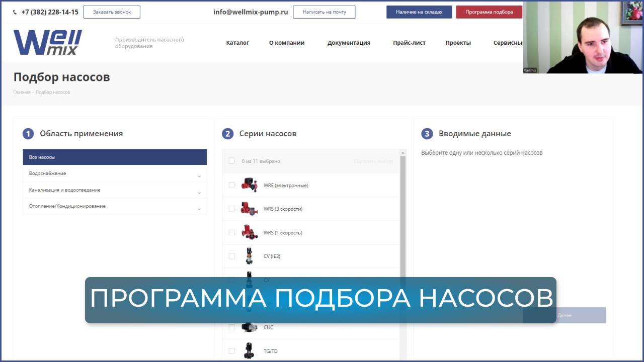Open the Проекты menu item
644x362 pixels.
coord(458,43)
